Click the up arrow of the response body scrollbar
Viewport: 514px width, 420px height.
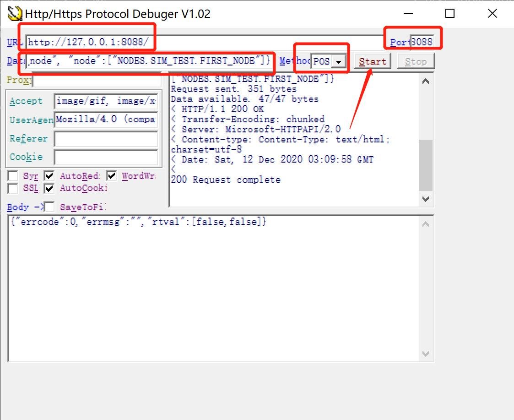pos(426,224)
